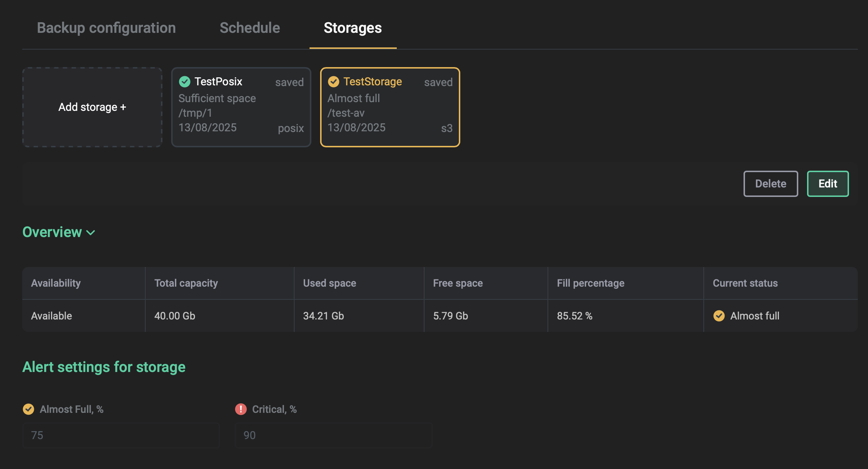The width and height of the screenshot is (868, 469).
Task: Click the saved badge on TestStorage card
Action: click(438, 82)
